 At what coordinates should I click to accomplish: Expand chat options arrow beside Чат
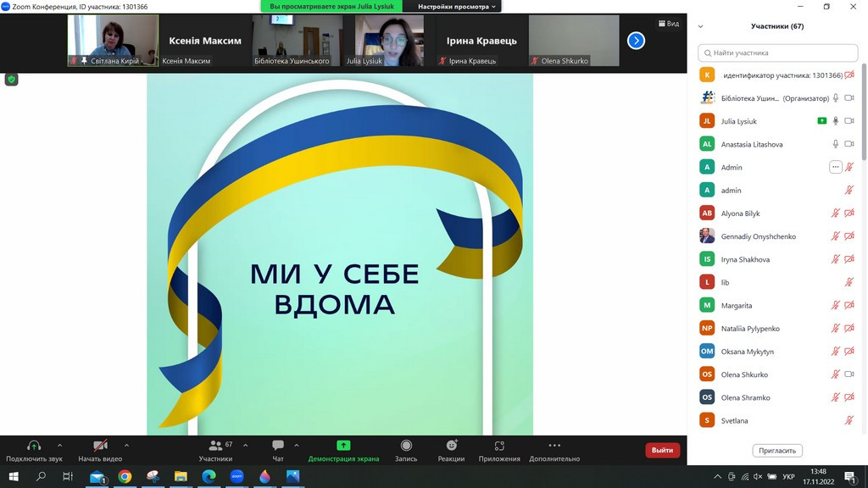coord(297,446)
